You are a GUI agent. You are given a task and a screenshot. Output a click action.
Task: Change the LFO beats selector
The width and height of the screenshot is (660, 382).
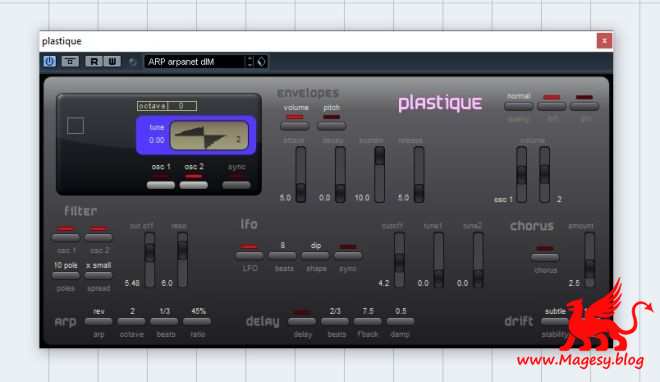click(282, 255)
